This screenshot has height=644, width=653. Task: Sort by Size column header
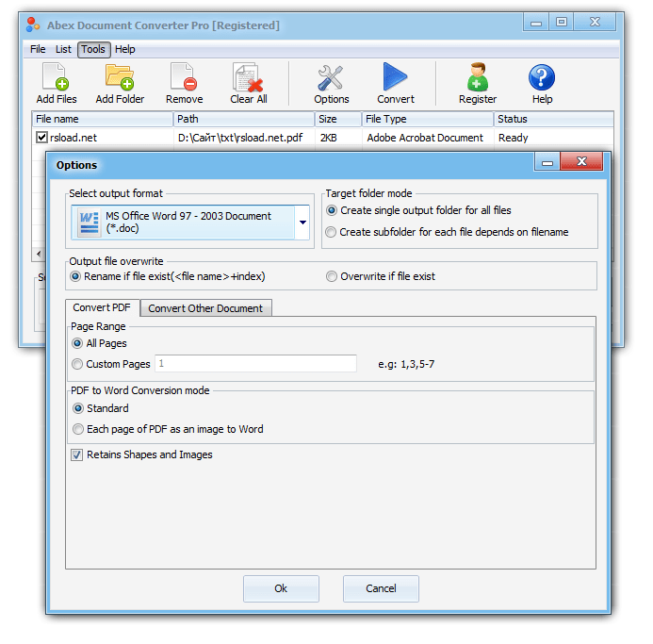(x=338, y=119)
